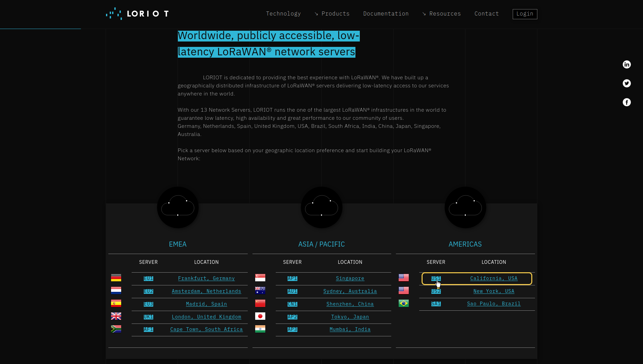The height and width of the screenshot is (364, 643).
Task: Open LORIOT's LinkedIn page icon
Action: click(x=627, y=64)
